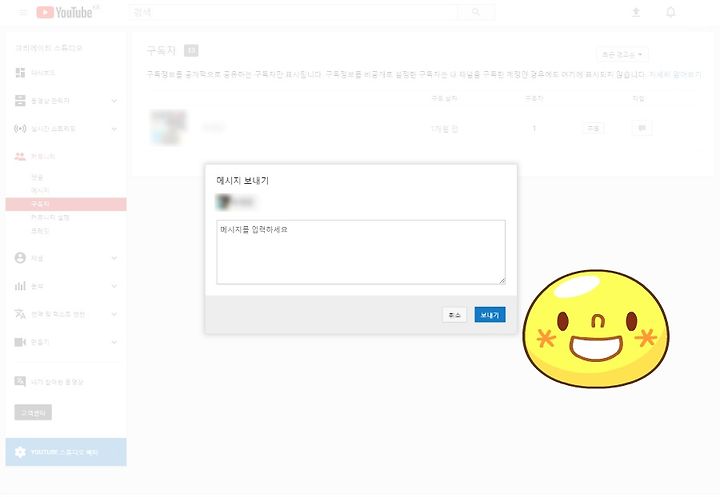Open the 최근 구독순 sort dropdown
Viewport: 720px width, 497px height.
(x=622, y=54)
